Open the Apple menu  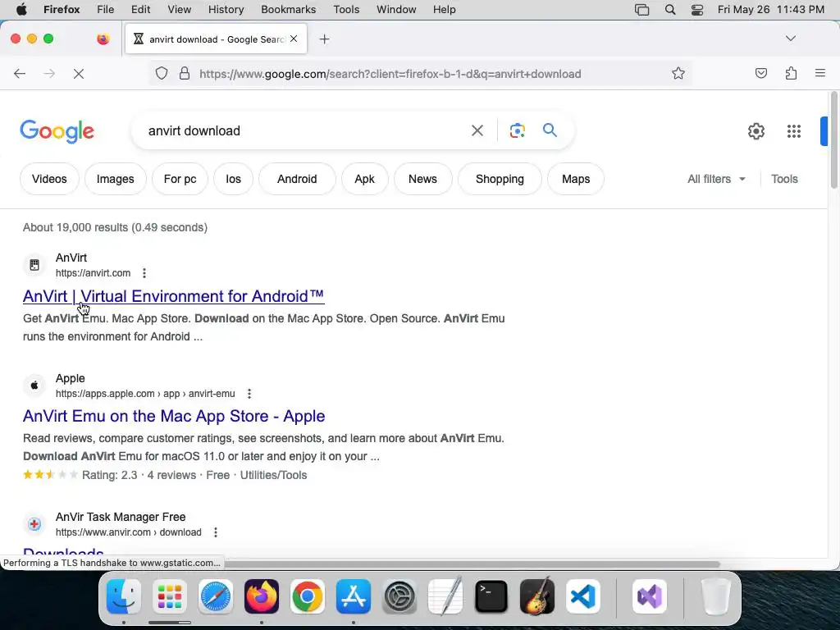tap(21, 10)
